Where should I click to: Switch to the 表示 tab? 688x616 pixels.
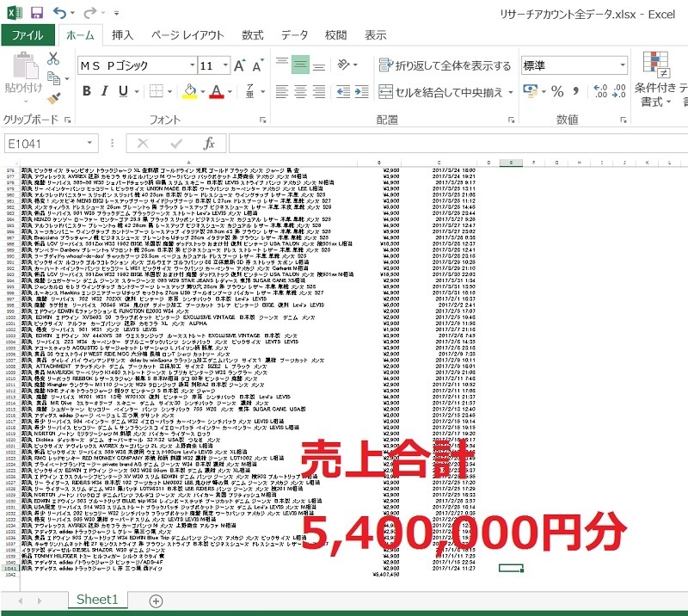coord(376,34)
